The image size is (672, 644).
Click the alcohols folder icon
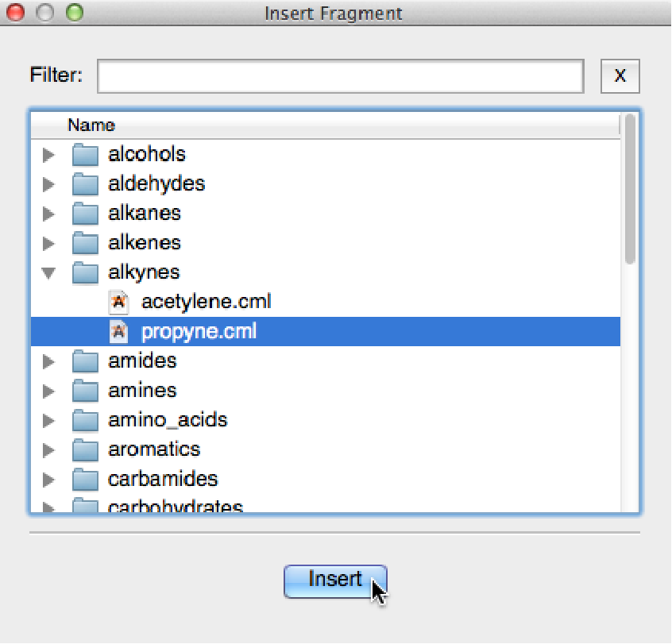click(x=84, y=154)
